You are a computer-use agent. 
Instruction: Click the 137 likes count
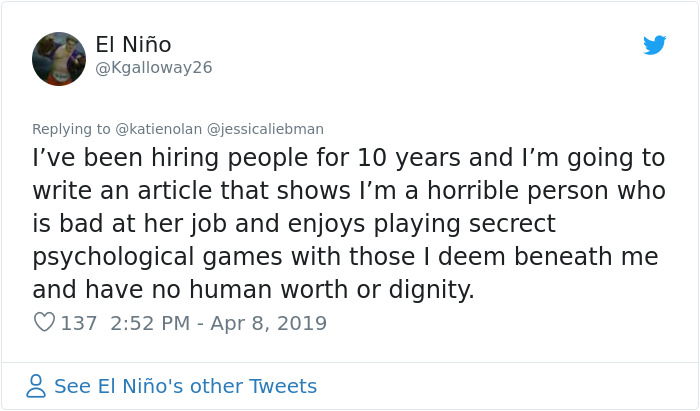click(78, 323)
